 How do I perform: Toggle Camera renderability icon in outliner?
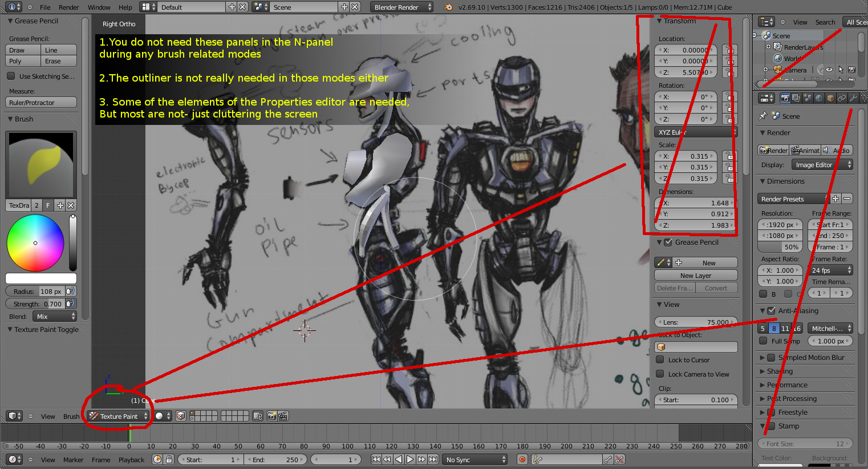tap(851, 70)
